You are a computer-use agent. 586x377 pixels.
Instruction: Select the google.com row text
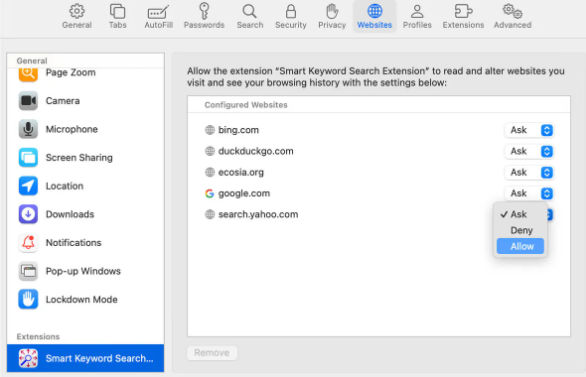coord(244,194)
